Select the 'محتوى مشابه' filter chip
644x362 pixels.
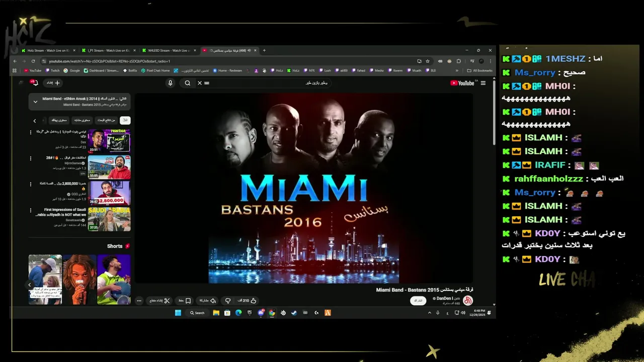82,120
